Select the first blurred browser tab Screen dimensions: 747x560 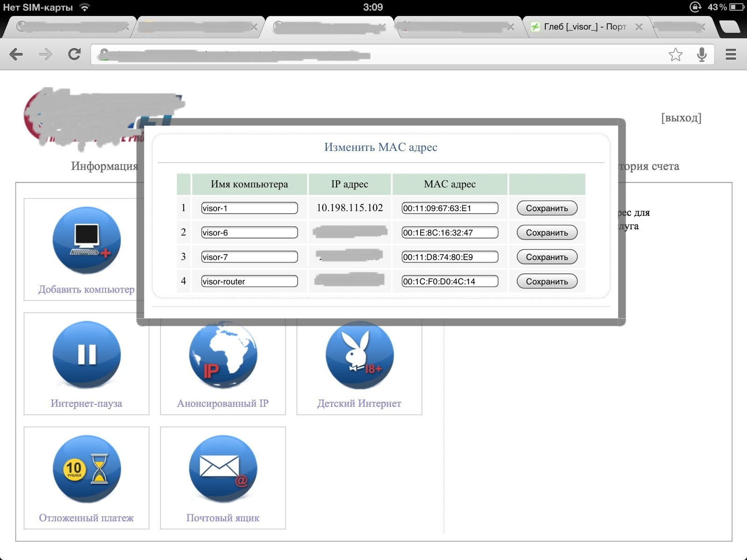[70, 27]
